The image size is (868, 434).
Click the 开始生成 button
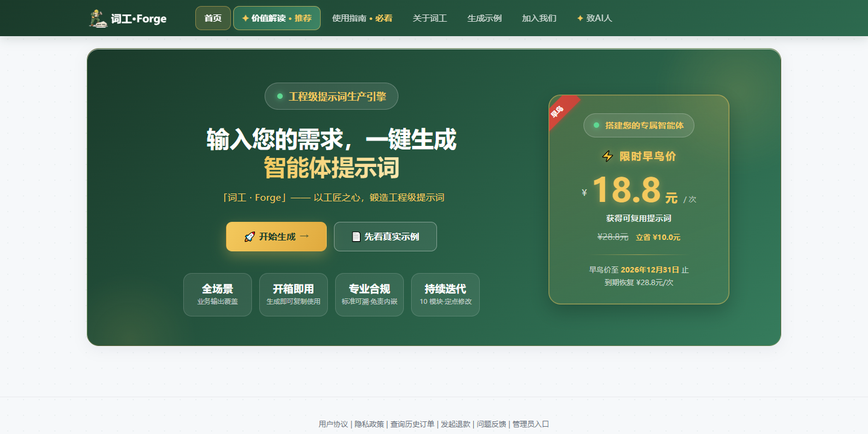[276, 236]
